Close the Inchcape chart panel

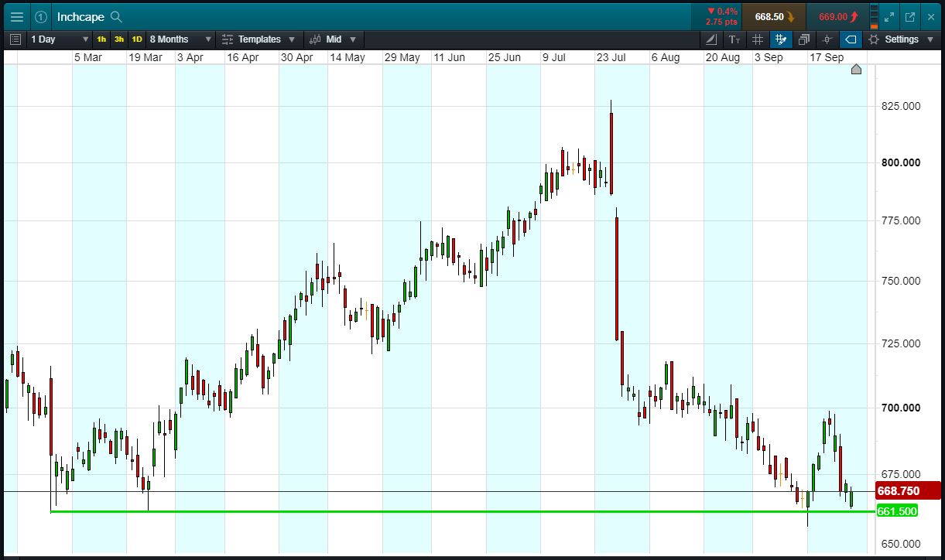[931, 17]
